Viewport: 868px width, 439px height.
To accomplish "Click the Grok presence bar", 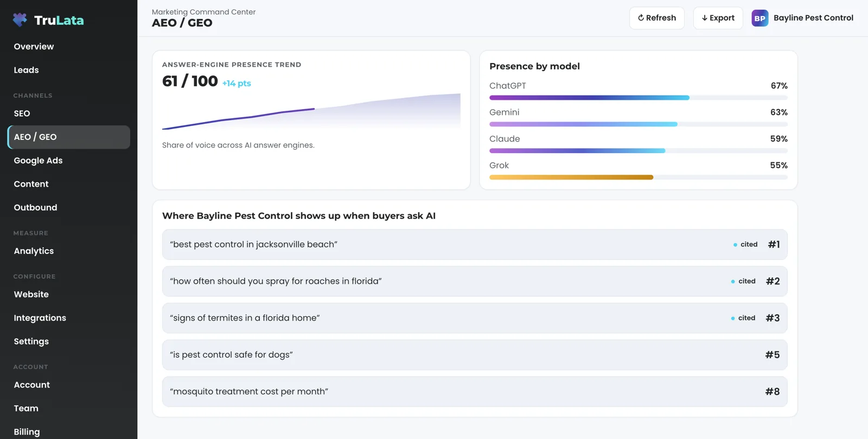I will pos(638,177).
